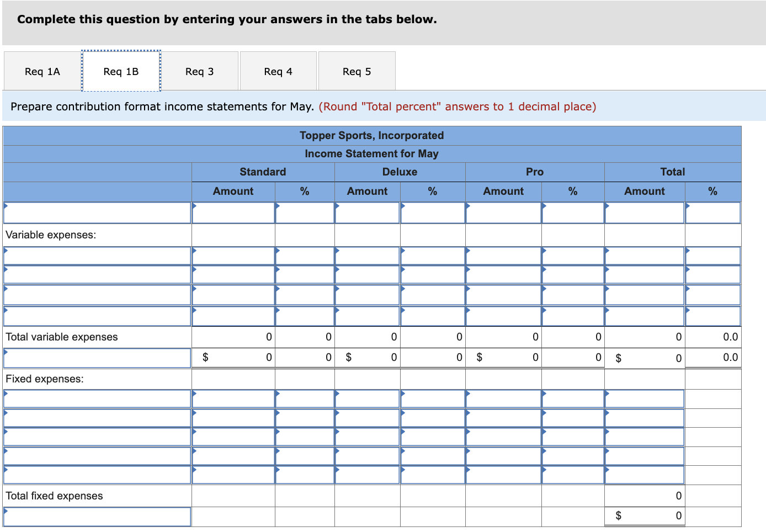Go to the Req 4 tab
Viewport: 766px width, 532px height.
click(x=278, y=71)
